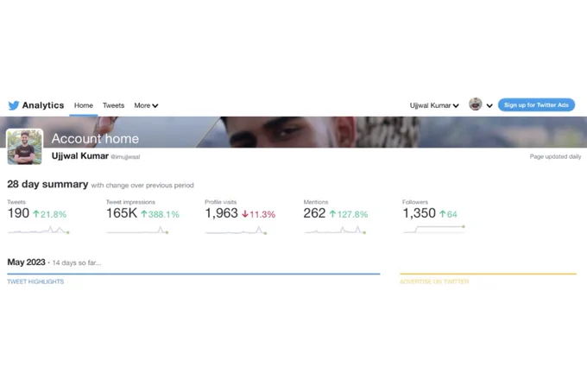Open the TWEET HIGHLIGHTS section
Image resolution: width=587 pixels, height=392 pixels.
[35, 281]
